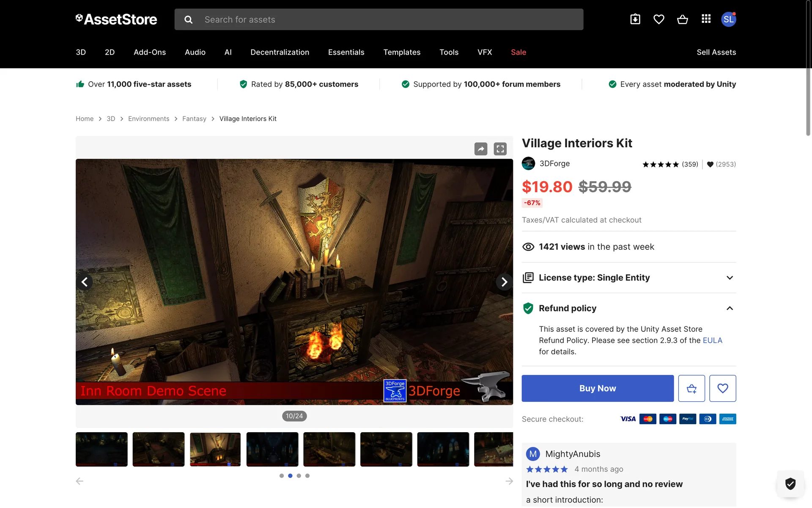Add asset to cart with basket-plus button
Image resolution: width=812 pixels, height=508 pixels.
691,388
